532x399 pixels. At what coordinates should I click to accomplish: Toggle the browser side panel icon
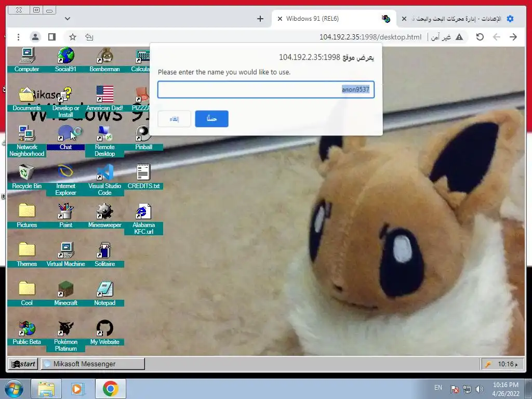[x=52, y=37]
